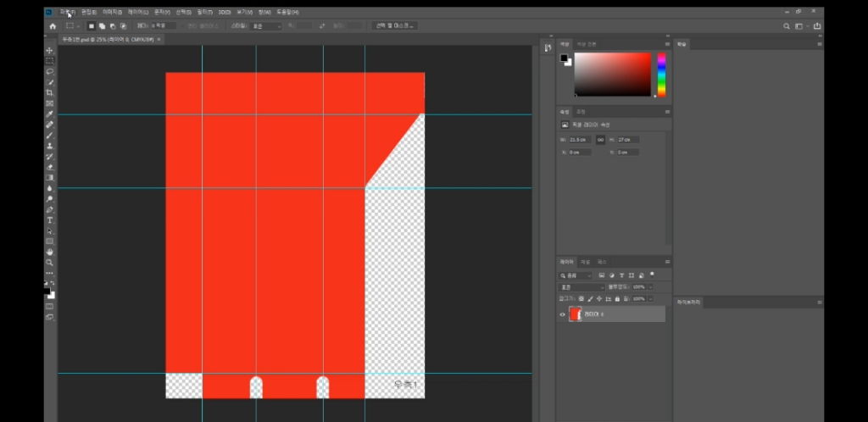Click the History panel dock icon
This screenshot has width=868, height=422.
coord(548,48)
